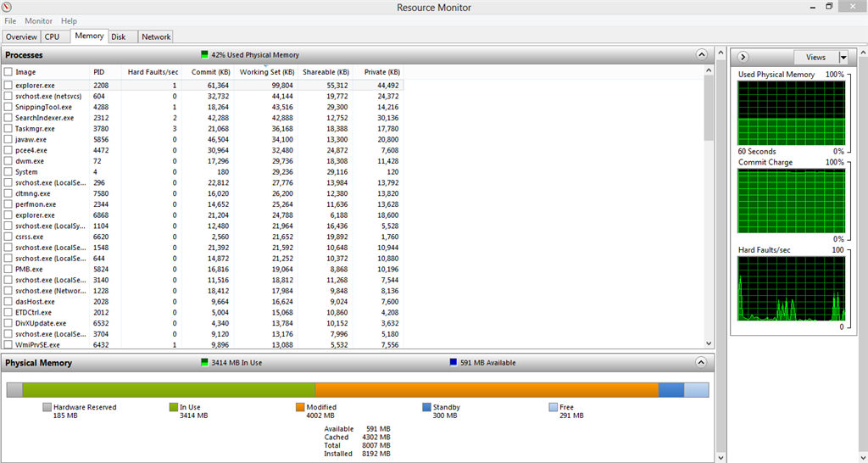Click the process list scroll-down arrow
The height and width of the screenshot is (463, 868).
709,343
